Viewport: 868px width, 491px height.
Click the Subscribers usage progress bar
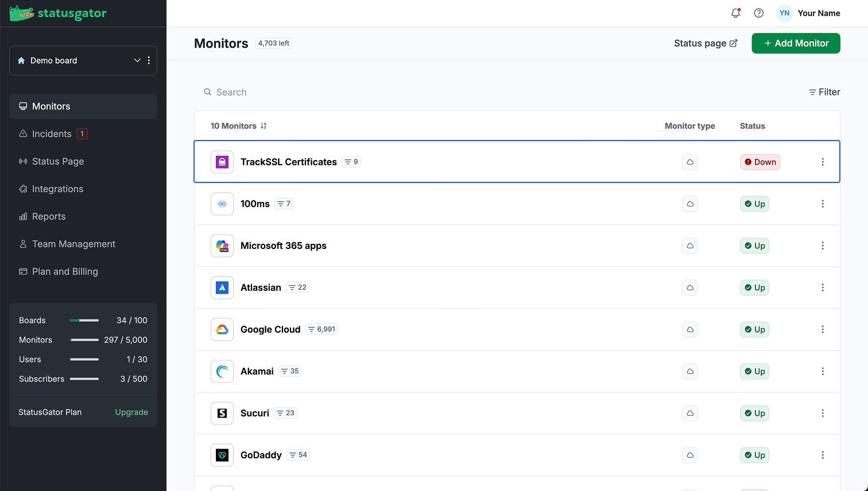[84, 379]
